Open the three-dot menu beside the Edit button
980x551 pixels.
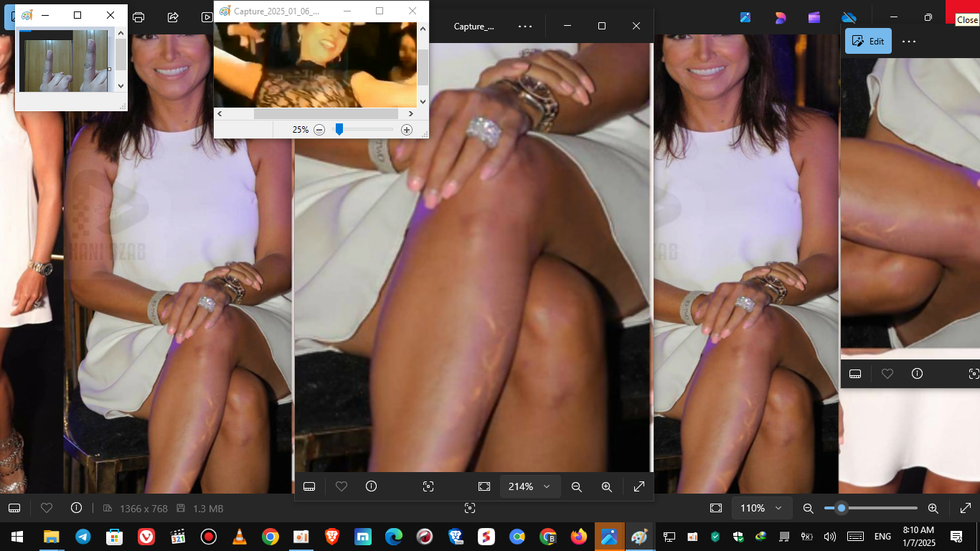pyautogui.click(x=909, y=42)
